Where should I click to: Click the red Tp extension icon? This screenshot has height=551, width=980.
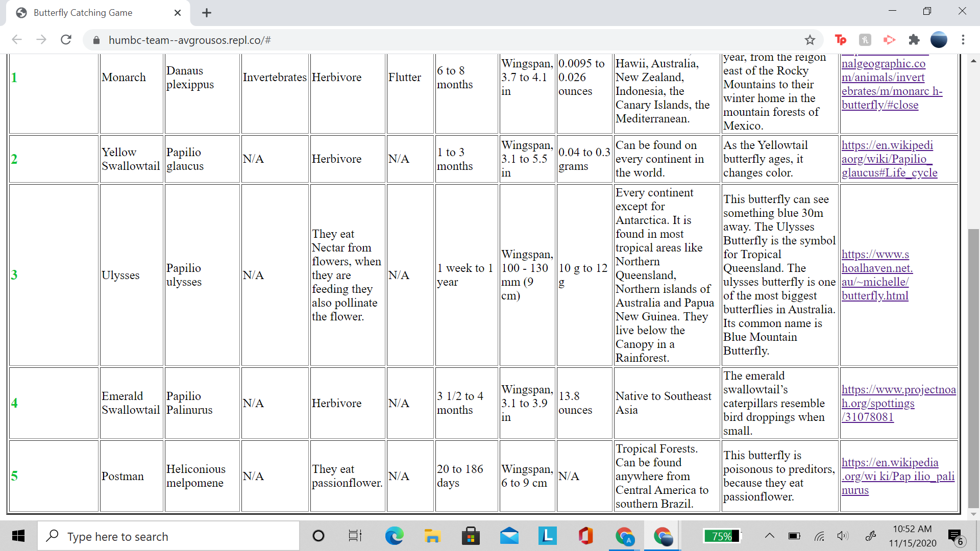click(840, 40)
